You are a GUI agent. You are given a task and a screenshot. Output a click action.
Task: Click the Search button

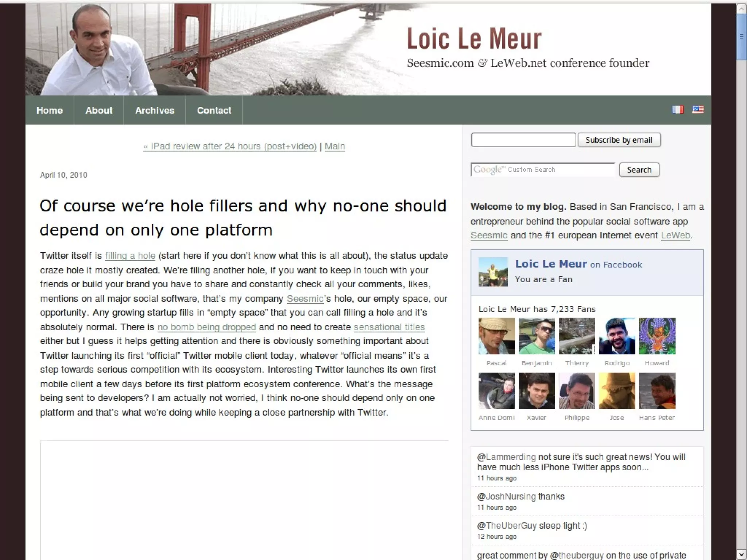click(x=639, y=170)
